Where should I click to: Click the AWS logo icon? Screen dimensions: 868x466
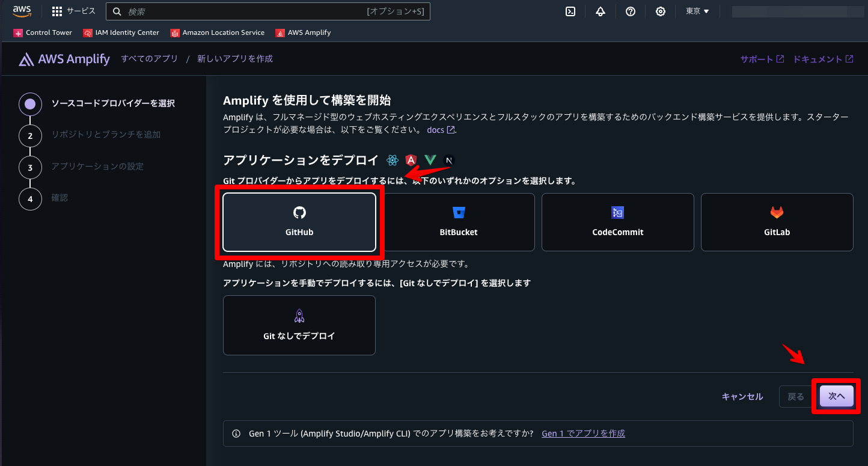click(22, 11)
